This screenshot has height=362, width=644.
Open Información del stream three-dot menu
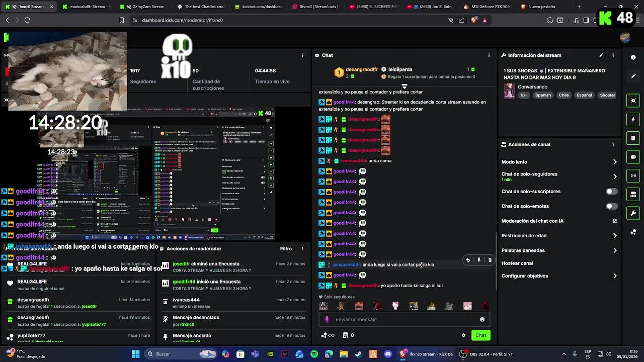(613, 55)
